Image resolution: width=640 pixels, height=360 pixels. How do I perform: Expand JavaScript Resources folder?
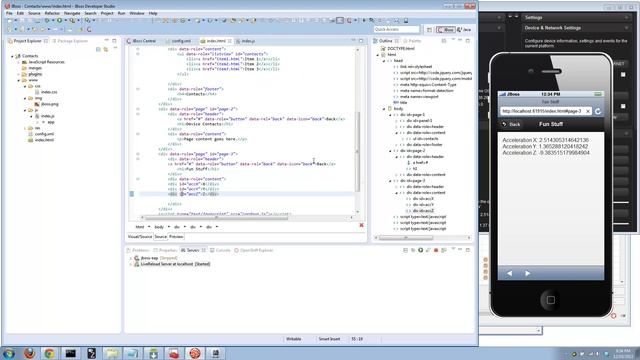[x=19, y=62]
